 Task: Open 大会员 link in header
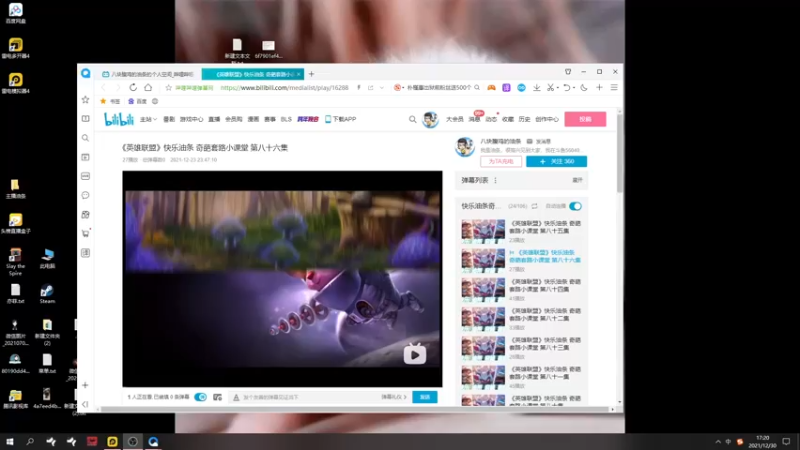454,119
